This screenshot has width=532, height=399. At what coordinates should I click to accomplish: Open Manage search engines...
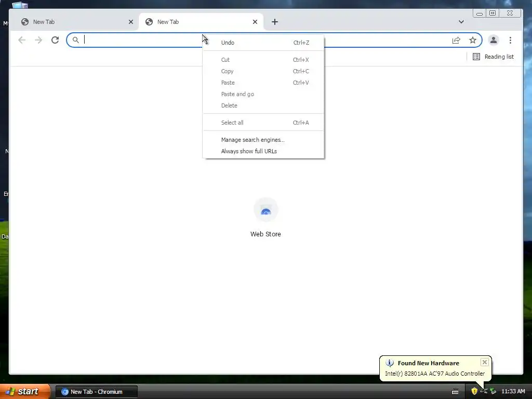click(263, 140)
